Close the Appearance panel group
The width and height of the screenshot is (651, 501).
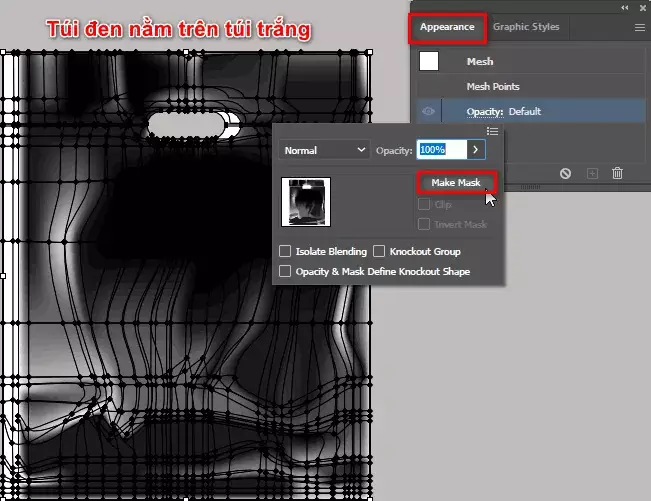[641, 7]
